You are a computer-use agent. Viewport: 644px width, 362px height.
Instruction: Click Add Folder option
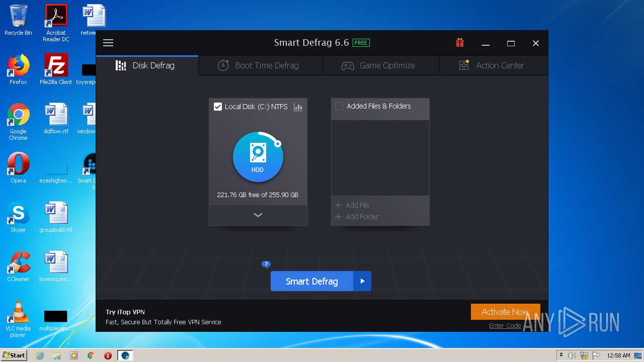[357, 217]
